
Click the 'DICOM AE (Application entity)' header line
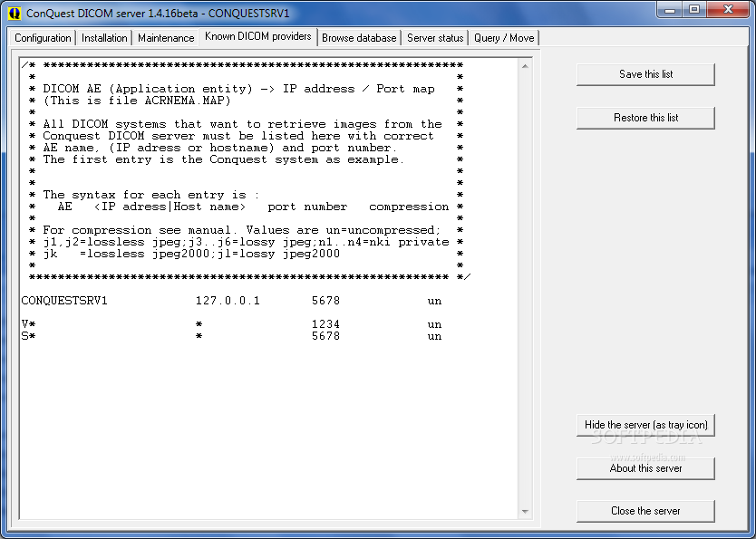[x=238, y=89]
